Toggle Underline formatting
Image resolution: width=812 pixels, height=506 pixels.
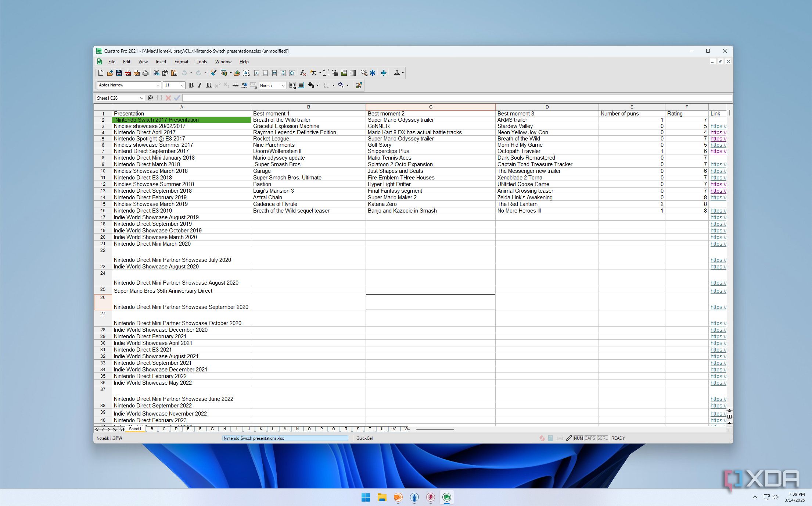tap(209, 85)
